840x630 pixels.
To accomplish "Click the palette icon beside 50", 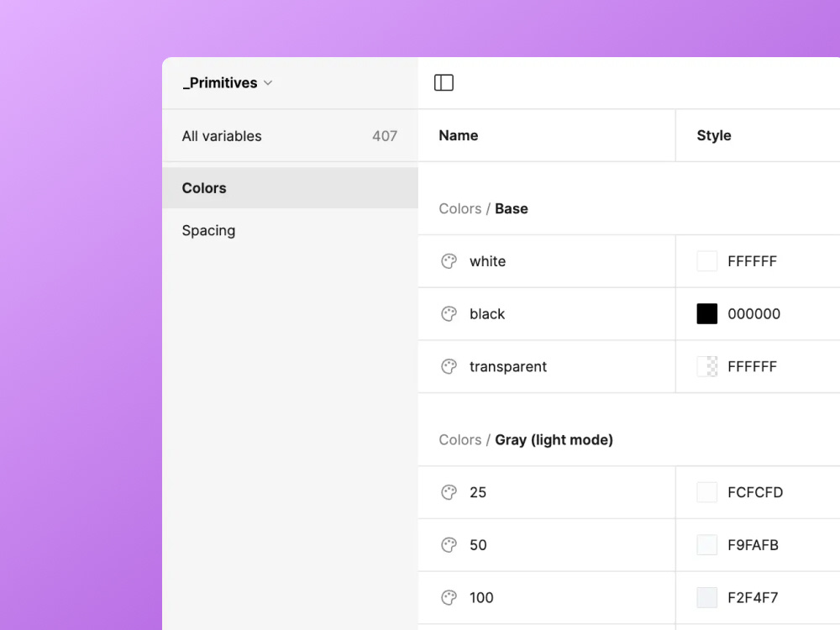I will [x=449, y=545].
